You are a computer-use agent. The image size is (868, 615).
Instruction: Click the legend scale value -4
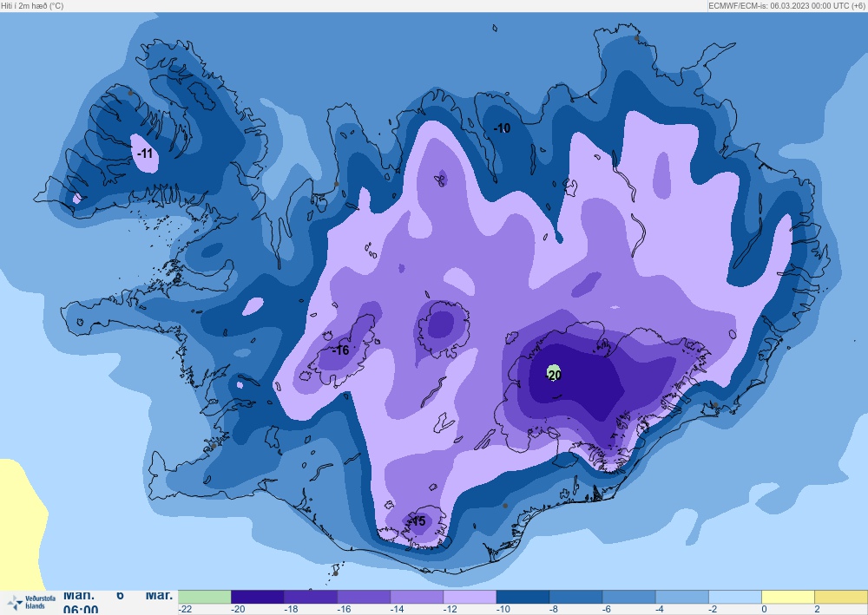[660, 610]
